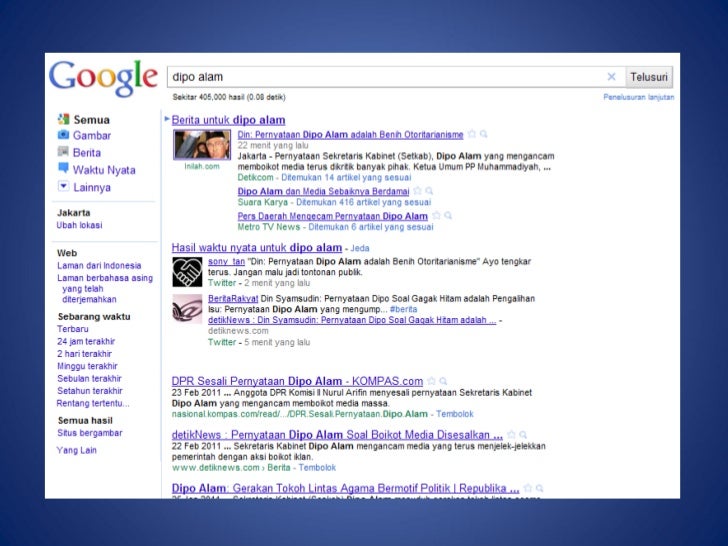Image resolution: width=728 pixels, height=546 pixels.
Task: Open detikNews Din Syamsudin Gagak Hitam link
Action: pyautogui.click(x=352, y=320)
